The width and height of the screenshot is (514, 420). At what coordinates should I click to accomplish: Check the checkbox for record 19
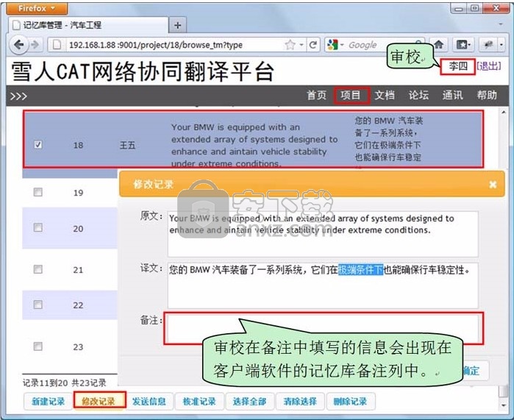[38, 192]
